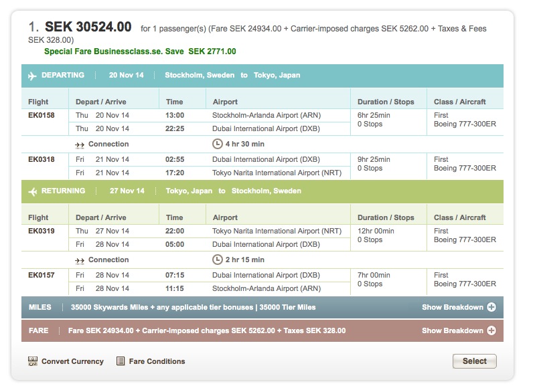Click the clock icon beside 4 hr 30 min
The height and width of the screenshot is (392, 533).
tap(216, 144)
